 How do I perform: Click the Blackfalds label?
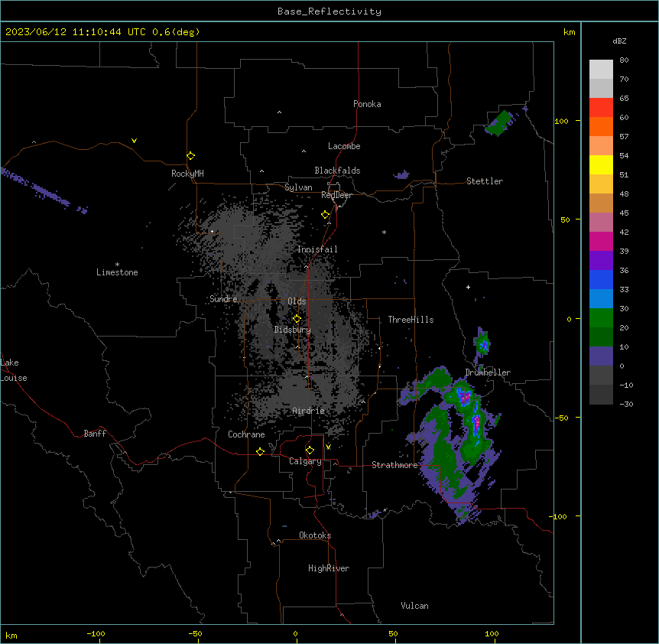[337, 171]
